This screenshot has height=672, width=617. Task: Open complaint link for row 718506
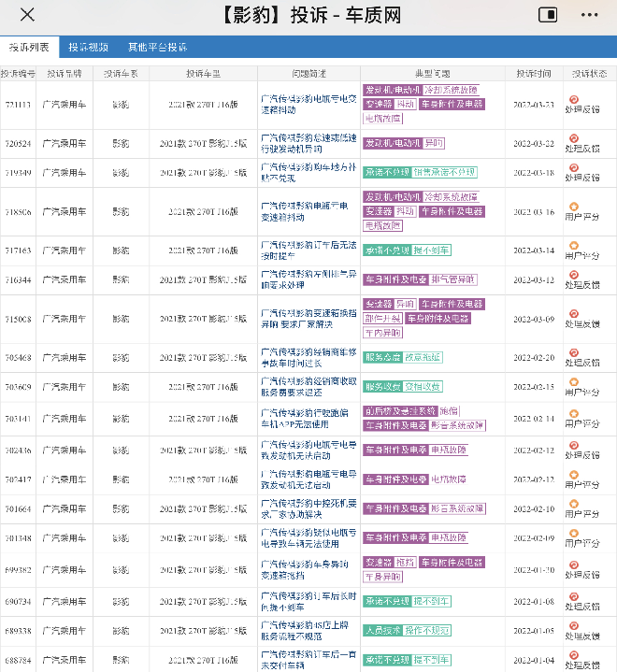click(x=305, y=212)
